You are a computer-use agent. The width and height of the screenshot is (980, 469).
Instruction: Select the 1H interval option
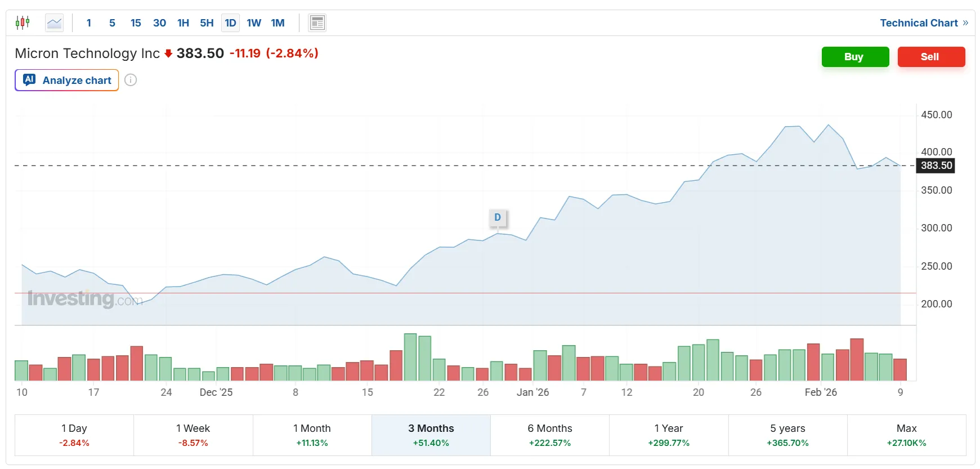183,23
